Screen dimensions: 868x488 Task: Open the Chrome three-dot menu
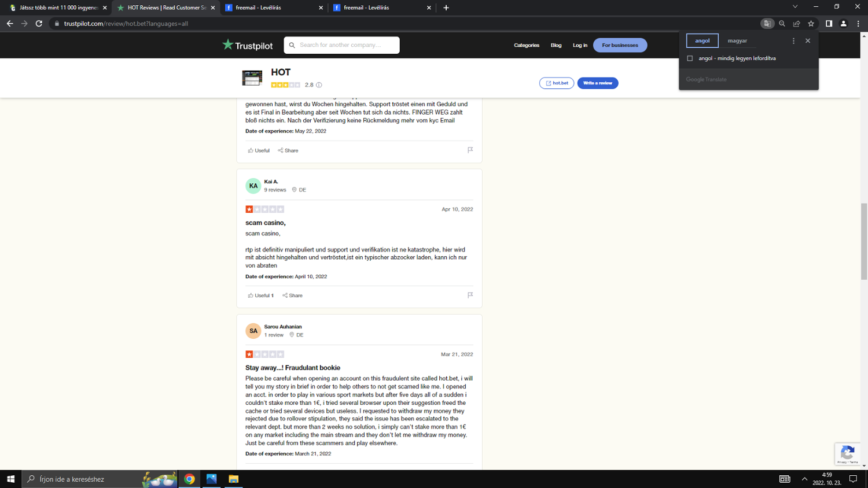[x=858, y=24]
